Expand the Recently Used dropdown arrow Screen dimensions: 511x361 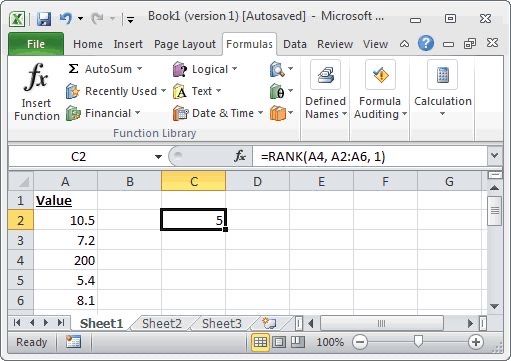163,91
